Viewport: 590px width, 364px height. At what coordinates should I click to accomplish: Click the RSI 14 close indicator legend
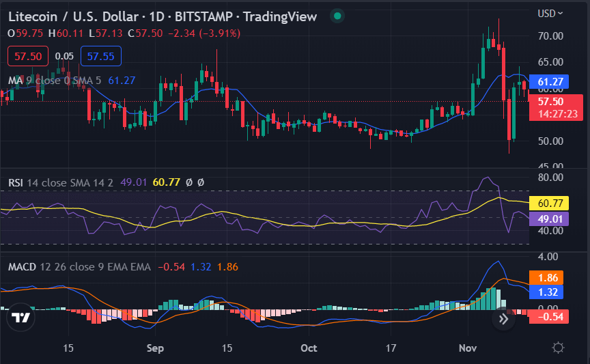(x=61, y=183)
